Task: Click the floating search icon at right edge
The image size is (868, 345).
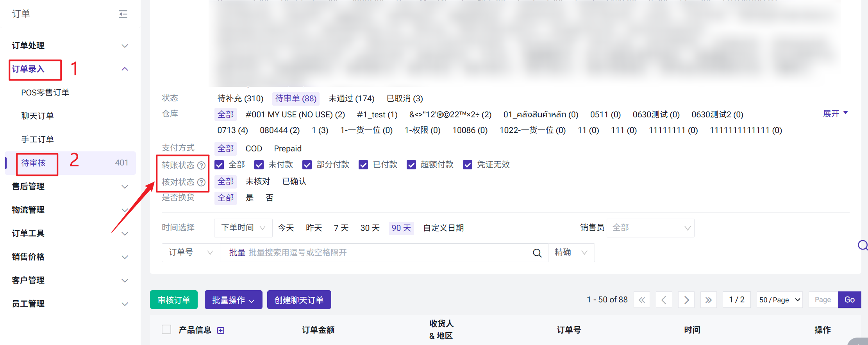Action: click(863, 246)
